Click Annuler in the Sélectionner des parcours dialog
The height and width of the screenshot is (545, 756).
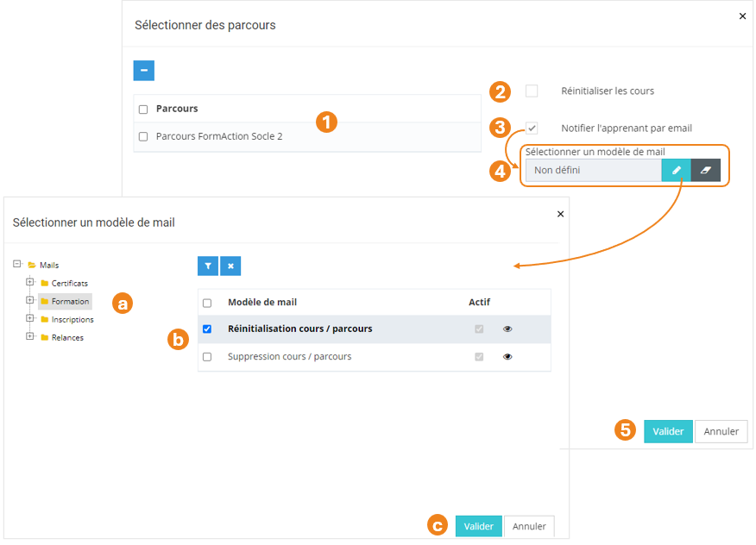[721, 431]
